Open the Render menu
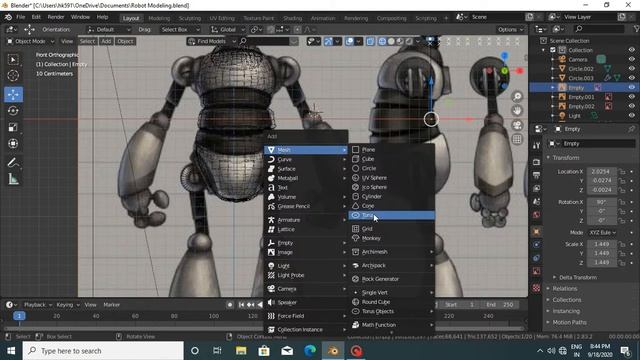 (56, 17)
